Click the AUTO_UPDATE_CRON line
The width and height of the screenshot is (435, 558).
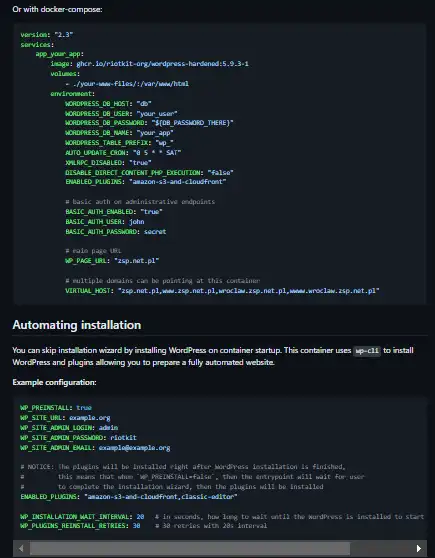click(123, 153)
